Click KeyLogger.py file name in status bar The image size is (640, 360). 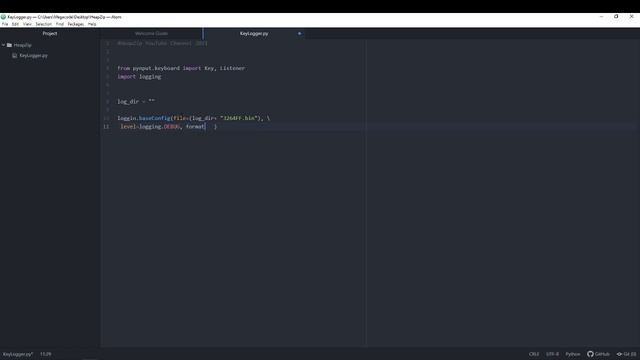point(18,354)
